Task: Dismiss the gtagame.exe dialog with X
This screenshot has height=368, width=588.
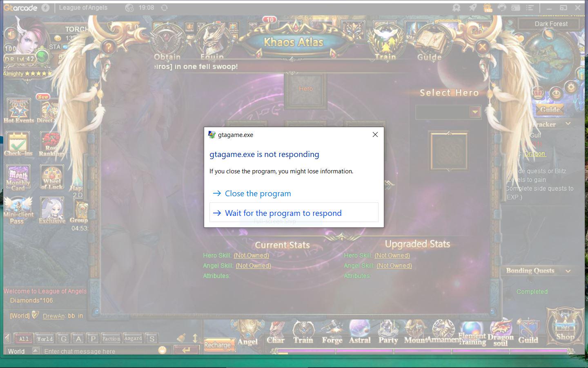Action: (x=375, y=135)
